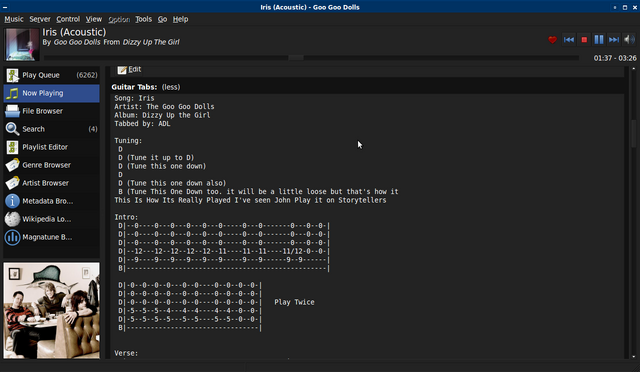Open the window menu at title bar left

(x=5, y=7)
